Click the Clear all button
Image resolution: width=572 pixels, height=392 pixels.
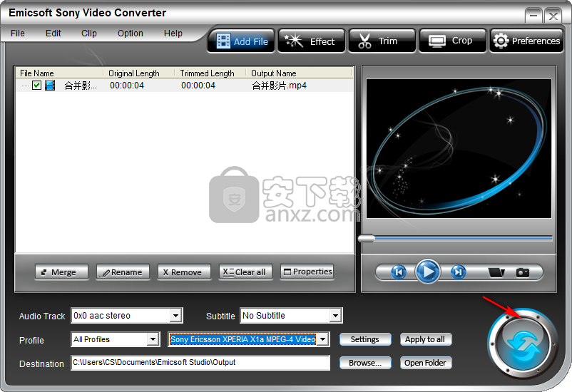point(245,272)
